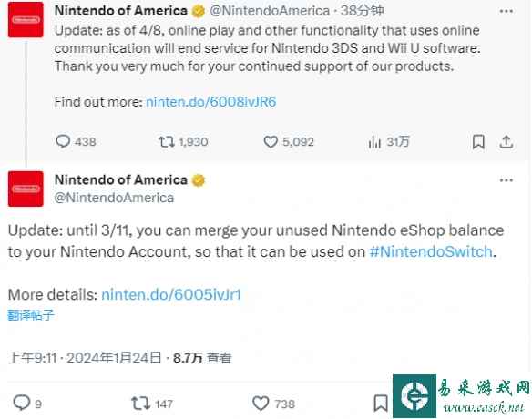The image size is (532, 419).
Task: Click the #NintendoSwitch hashtag
Action: pyautogui.click(x=431, y=251)
